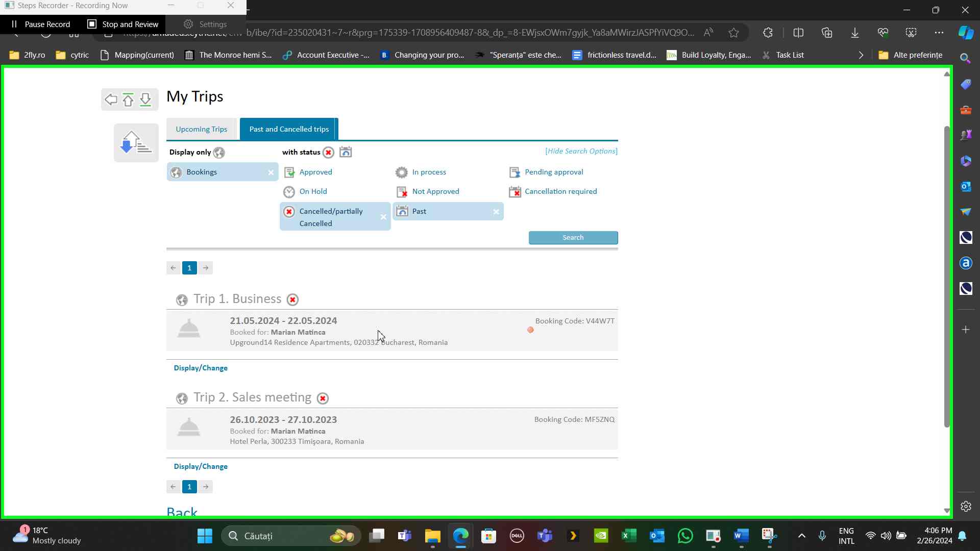
Task: Remove the Bookings filter chip
Action: (x=271, y=173)
